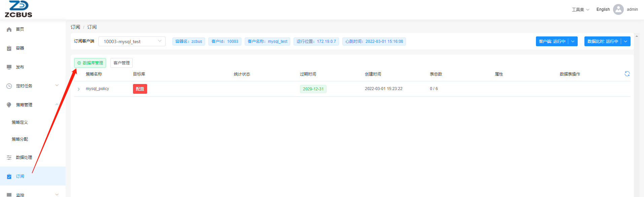This screenshot has width=644, height=197.
Task: Click the red 配置 button
Action: 140,89
